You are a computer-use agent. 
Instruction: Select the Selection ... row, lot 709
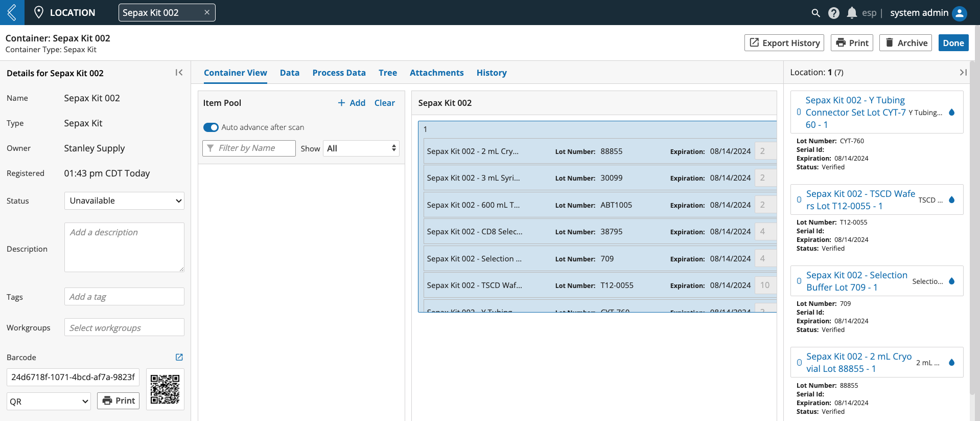(x=600, y=259)
